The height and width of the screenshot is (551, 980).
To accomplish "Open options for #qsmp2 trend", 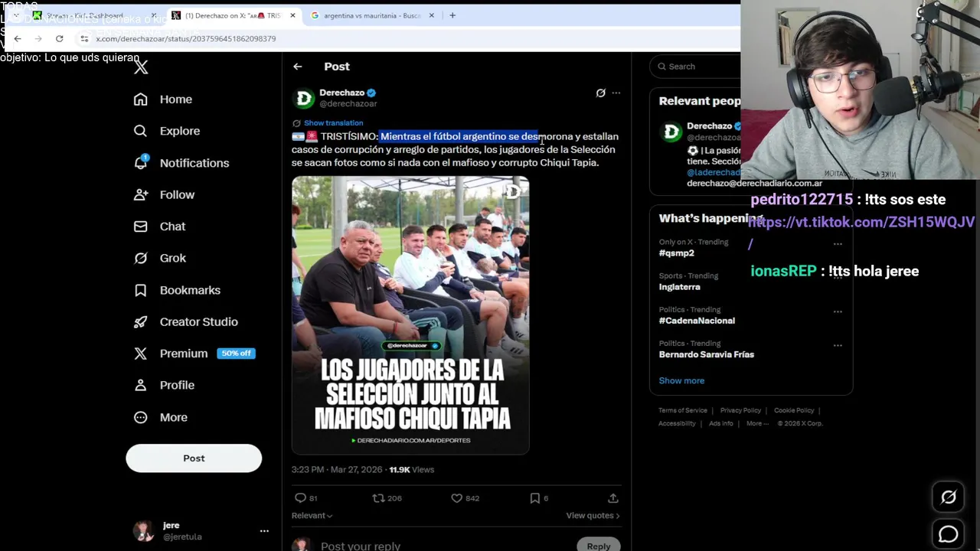I will (838, 244).
